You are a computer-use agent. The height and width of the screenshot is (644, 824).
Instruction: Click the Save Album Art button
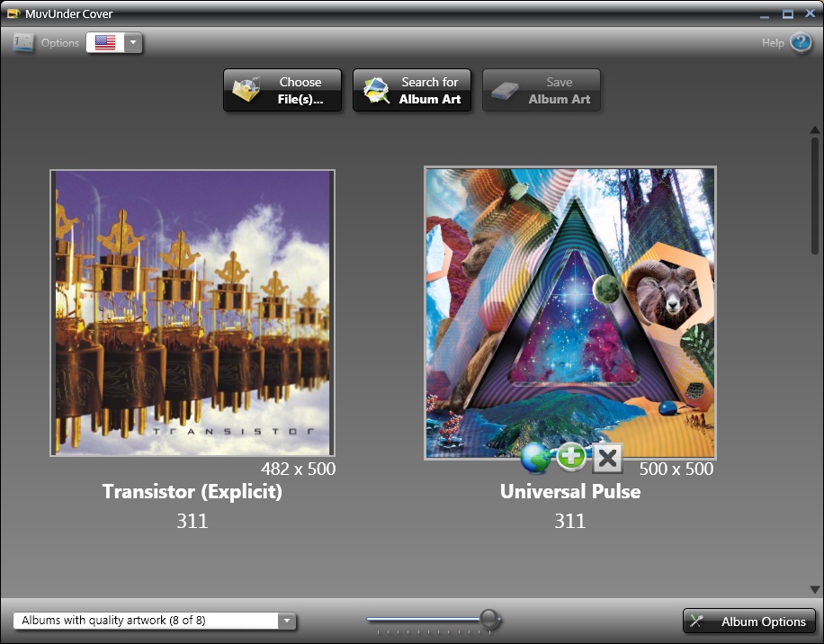(542, 90)
